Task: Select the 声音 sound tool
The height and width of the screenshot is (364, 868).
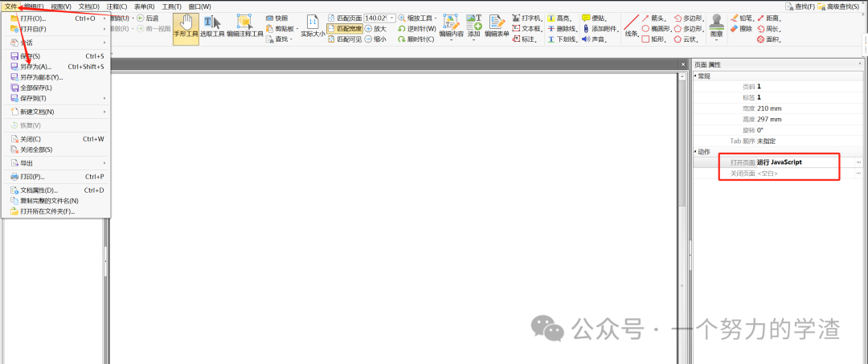Action: coord(594,39)
